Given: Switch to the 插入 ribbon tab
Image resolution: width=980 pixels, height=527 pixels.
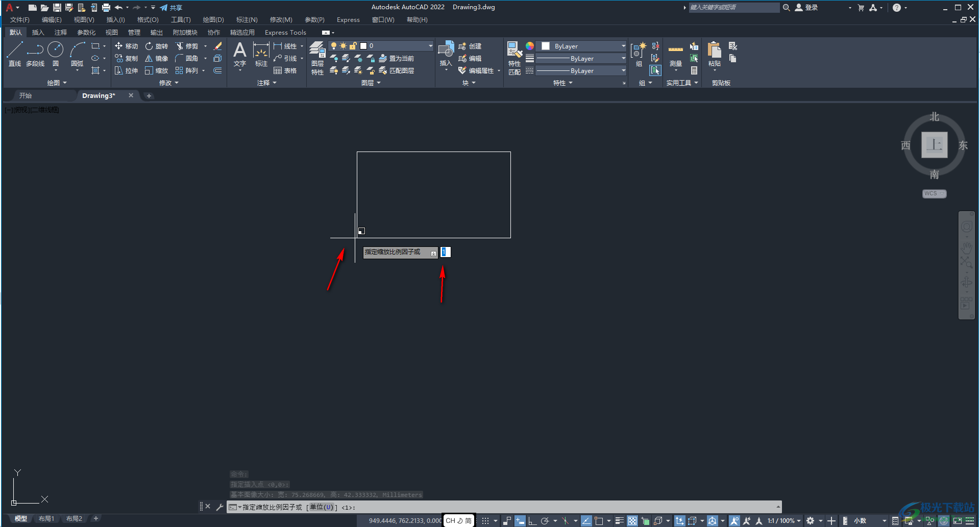Looking at the screenshot, I should point(38,32).
